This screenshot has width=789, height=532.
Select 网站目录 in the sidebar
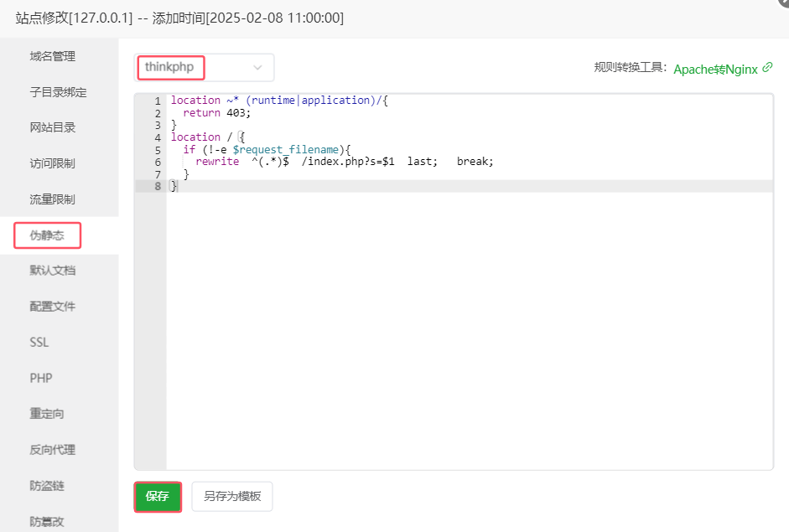click(x=52, y=127)
